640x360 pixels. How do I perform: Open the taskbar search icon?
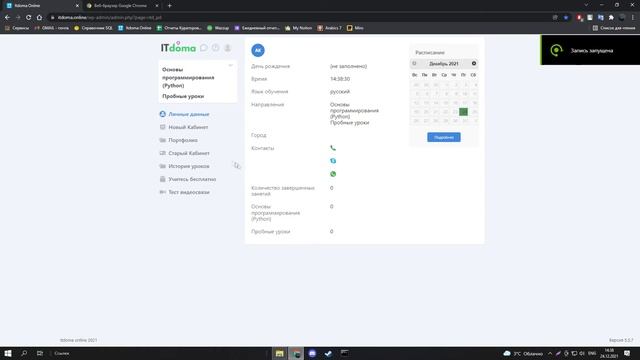click(24, 353)
